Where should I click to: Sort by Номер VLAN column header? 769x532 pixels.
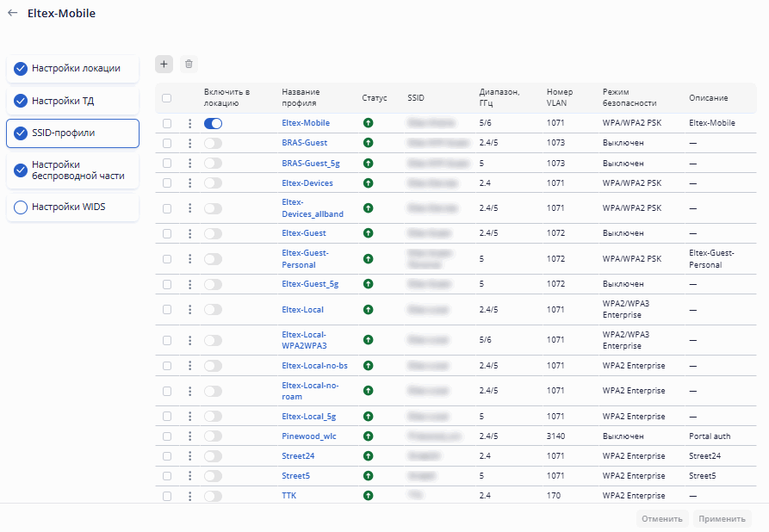pos(558,98)
